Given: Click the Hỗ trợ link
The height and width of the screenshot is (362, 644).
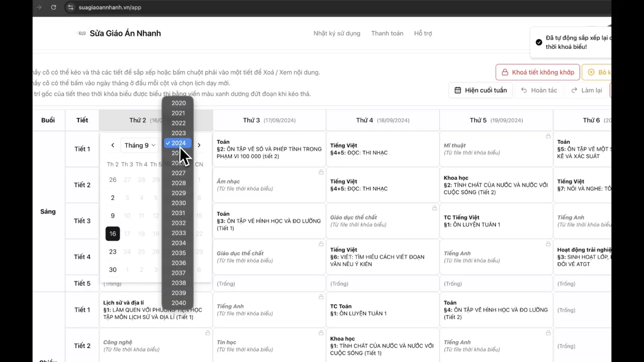Looking at the screenshot, I should coord(423,33).
